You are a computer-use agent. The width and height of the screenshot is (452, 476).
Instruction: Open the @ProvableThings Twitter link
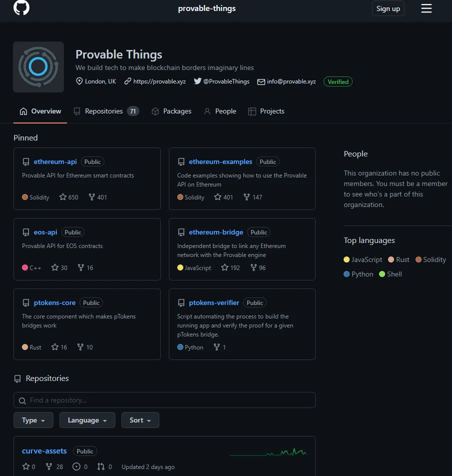tap(226, 81)
